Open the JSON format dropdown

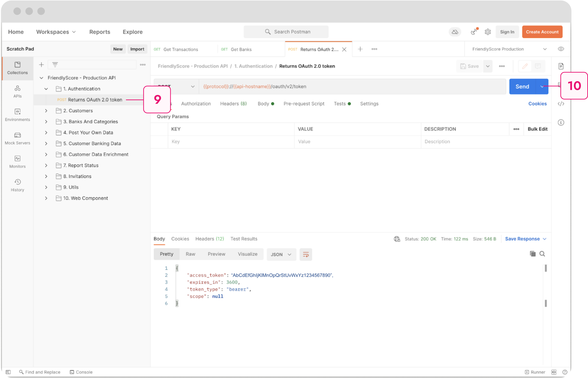click(281, 254)
